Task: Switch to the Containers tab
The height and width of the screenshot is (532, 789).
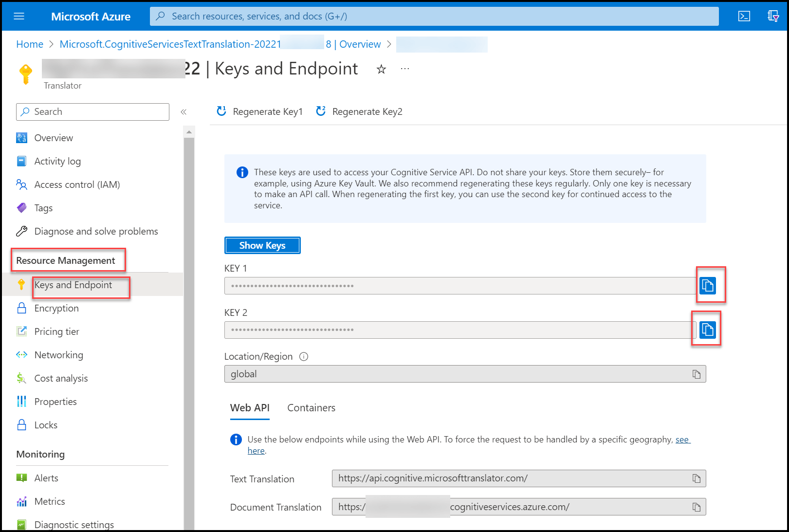Action: click(311, 408)
